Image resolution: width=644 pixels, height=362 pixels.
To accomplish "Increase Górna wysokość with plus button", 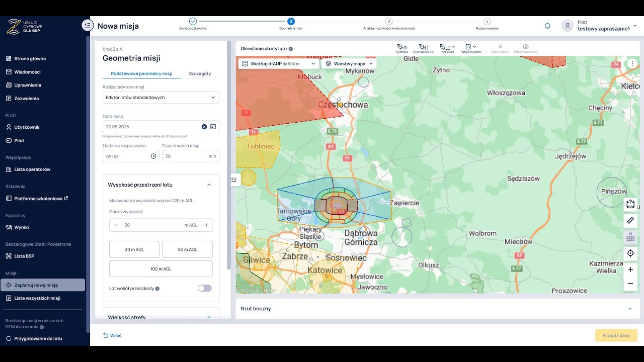I will (x=206, y=225).
